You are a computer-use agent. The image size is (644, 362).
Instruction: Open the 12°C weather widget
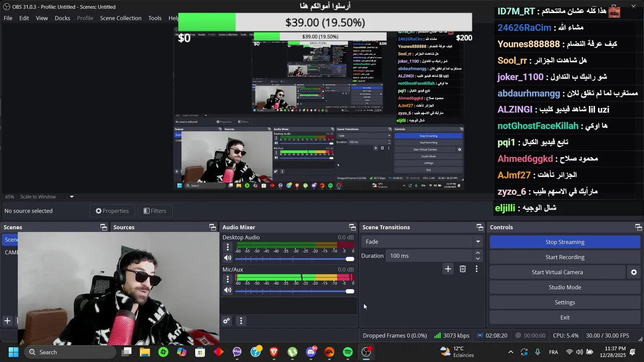coord(457,352)
